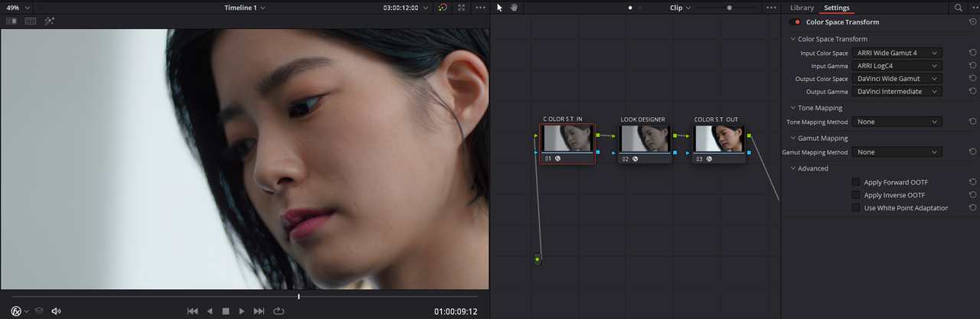This screenshot has height=319, width=980.
Task: Open Output Color Space dropdown
Action: coord(897,79)
